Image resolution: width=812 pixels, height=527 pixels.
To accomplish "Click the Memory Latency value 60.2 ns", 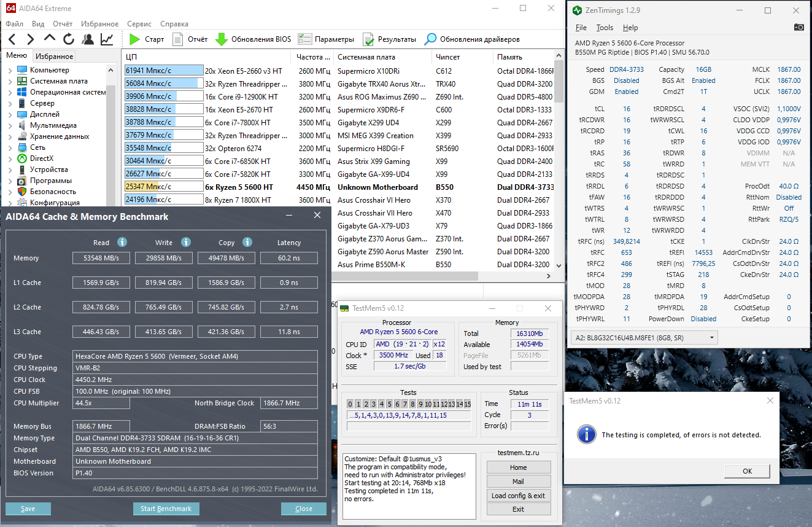I will click(289, 258).
